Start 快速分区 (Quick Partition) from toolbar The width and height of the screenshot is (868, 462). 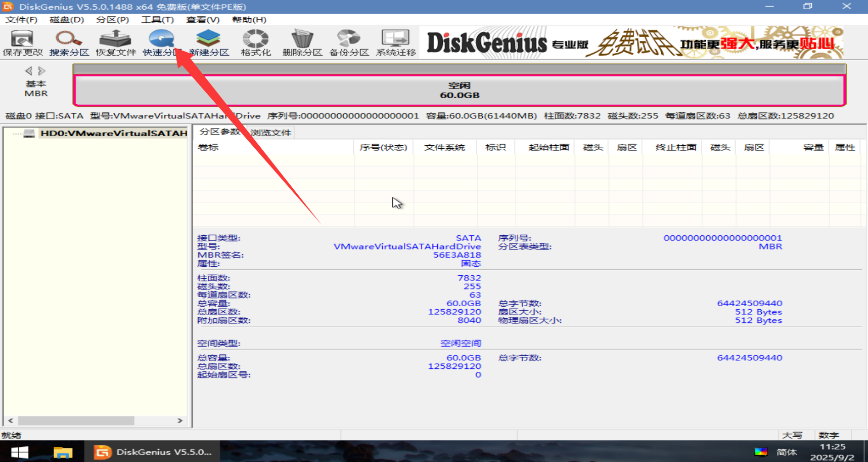161,43
